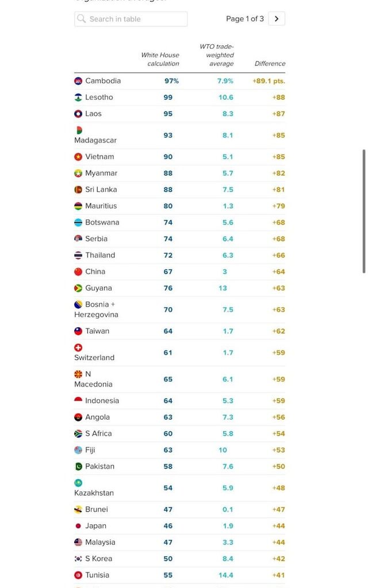Go to next table page arrow
Viewport: 368px width, 588px height.
coord(277,19)
